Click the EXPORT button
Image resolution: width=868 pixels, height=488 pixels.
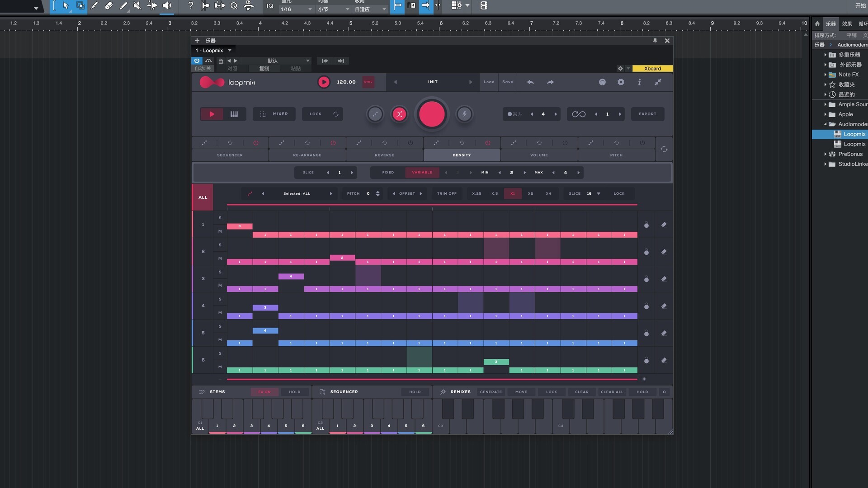(647, 114)
